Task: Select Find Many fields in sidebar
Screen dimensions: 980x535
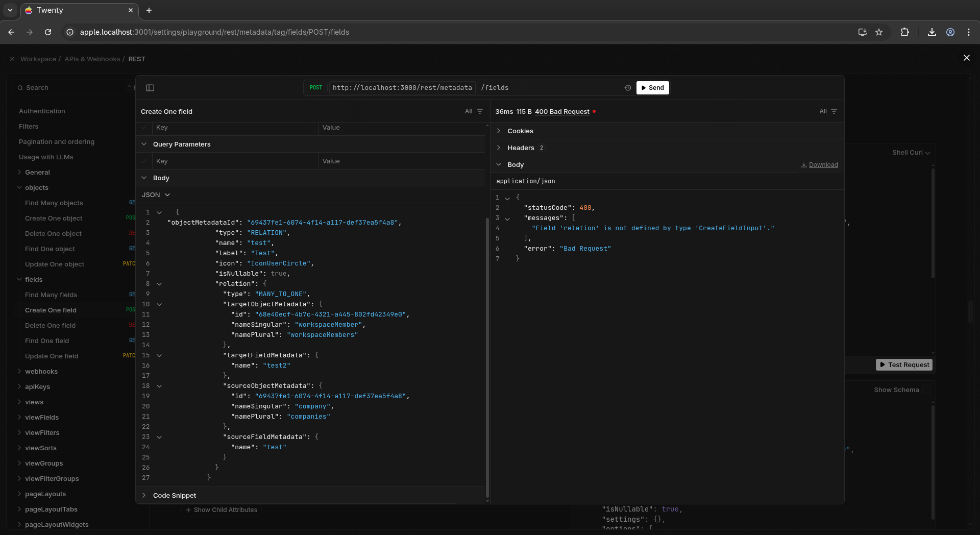Action: pos(51,295)
